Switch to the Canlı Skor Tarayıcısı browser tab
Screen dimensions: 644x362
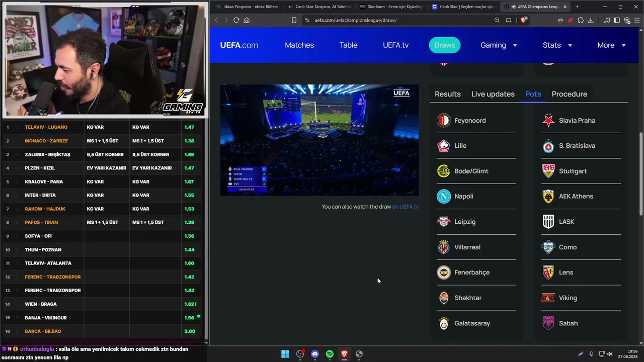click(319, 7)
